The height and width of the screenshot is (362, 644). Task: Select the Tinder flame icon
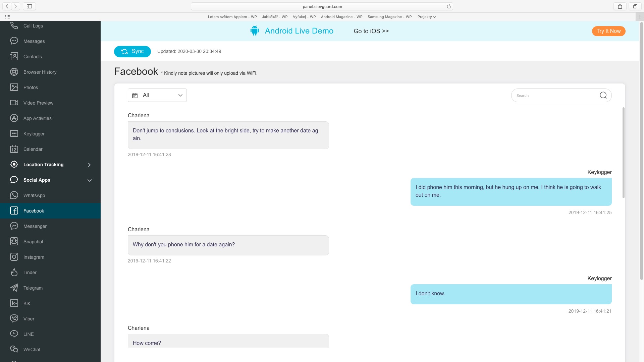pyautogui.click(x=14, y=273)
